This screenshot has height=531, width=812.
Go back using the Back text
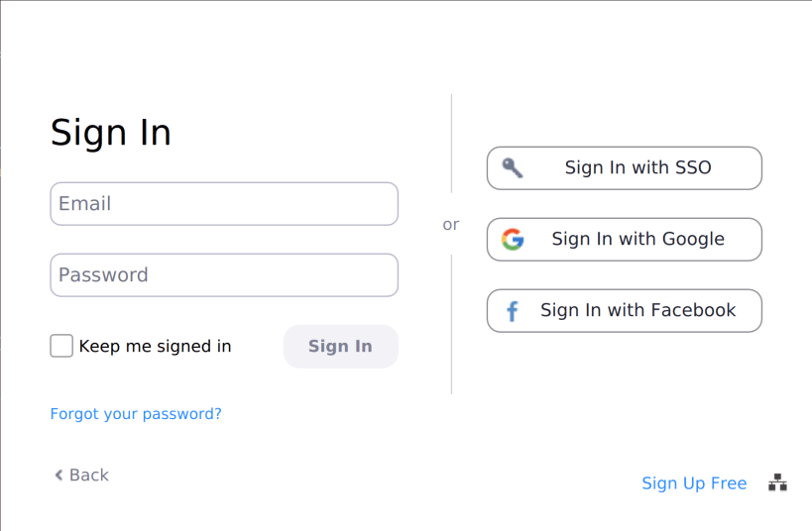(x=89, y=476)
